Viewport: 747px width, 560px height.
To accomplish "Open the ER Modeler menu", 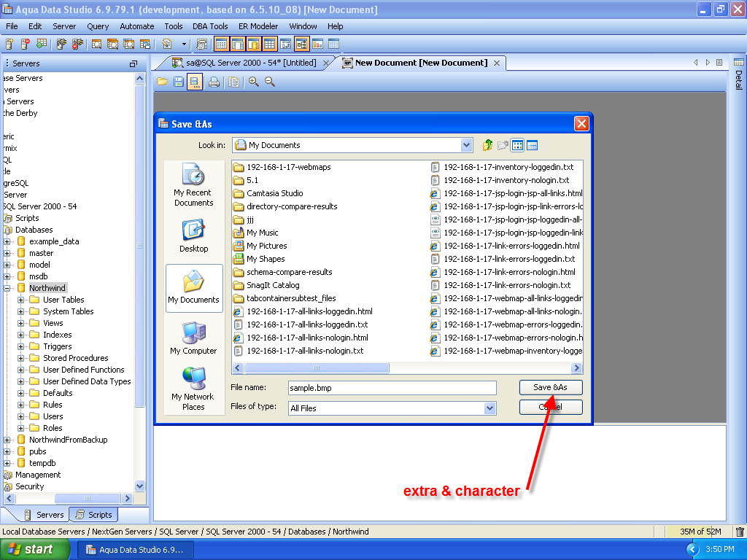I will tap(258, 26).
